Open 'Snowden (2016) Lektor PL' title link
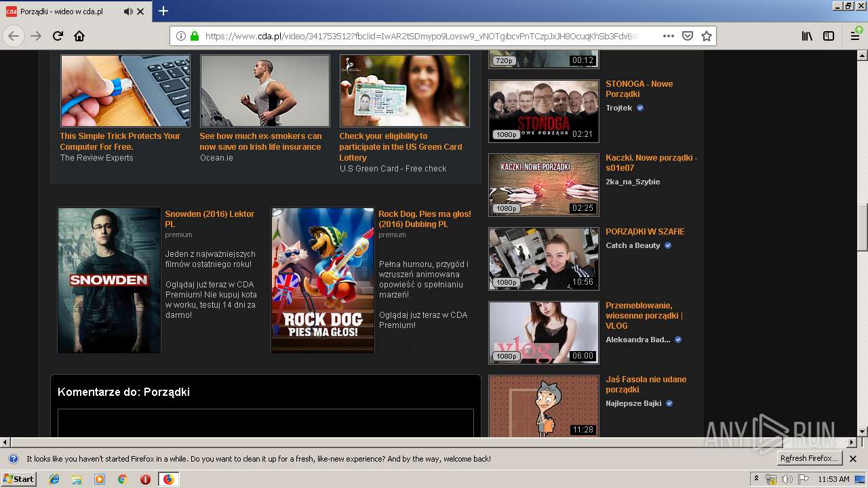The height and width of the screenshot is (488, 868). pyautogui.click(x=210, y=219)
